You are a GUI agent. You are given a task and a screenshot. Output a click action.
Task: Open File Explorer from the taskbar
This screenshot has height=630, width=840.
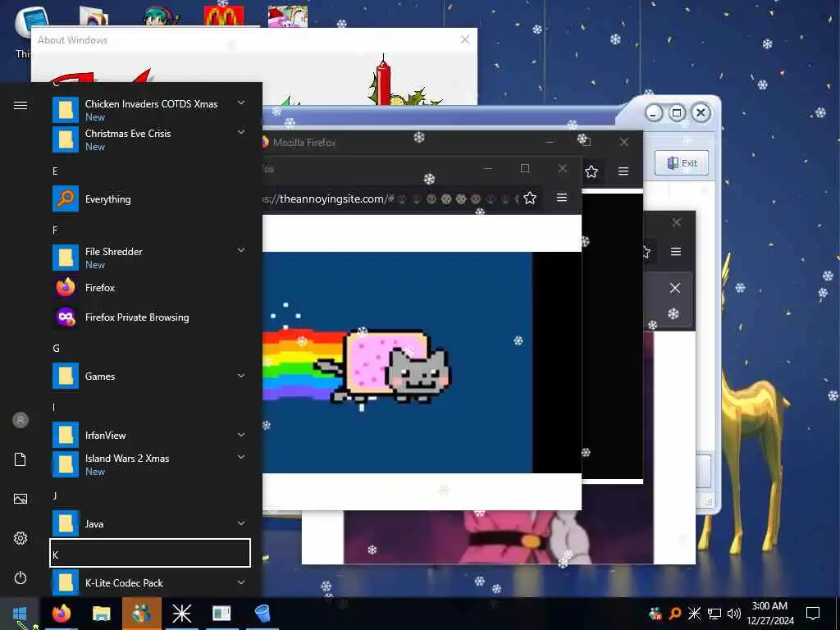click(x=101, y=613)
